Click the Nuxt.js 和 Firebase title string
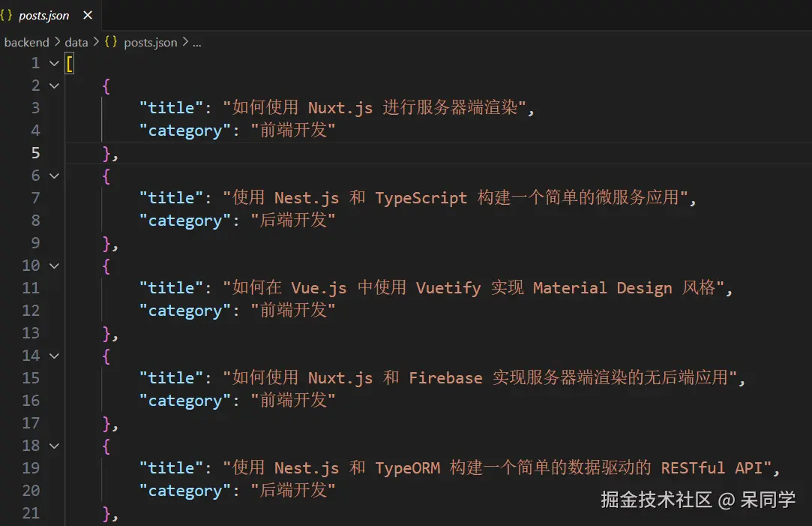The width and height of the screenshot is (812, 526). coord(480,377)
